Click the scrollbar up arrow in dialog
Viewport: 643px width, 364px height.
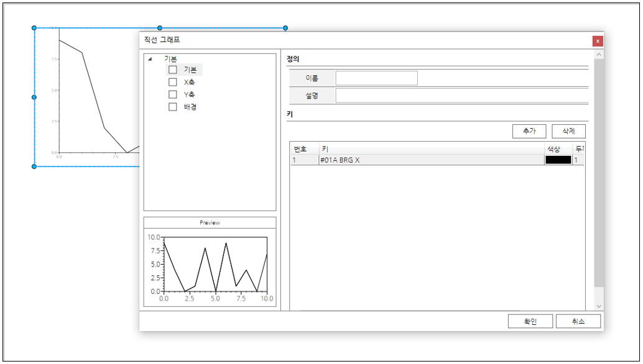point(599,54)
